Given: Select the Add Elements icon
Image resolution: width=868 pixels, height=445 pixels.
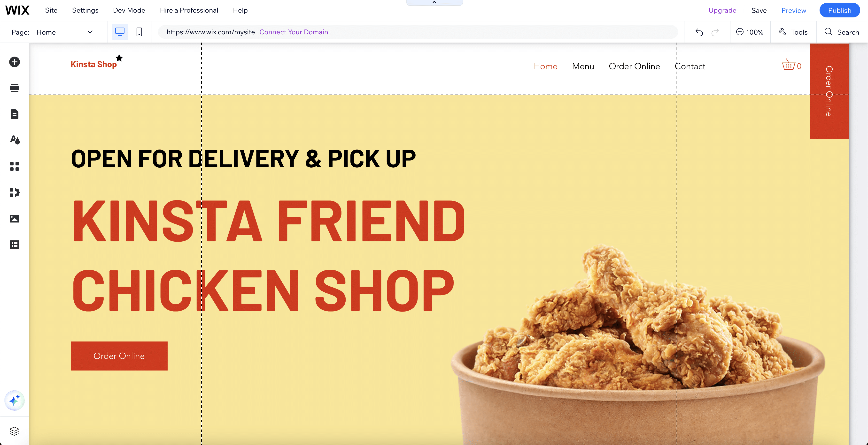Looking at the screenshot, I should click(14, 61).
